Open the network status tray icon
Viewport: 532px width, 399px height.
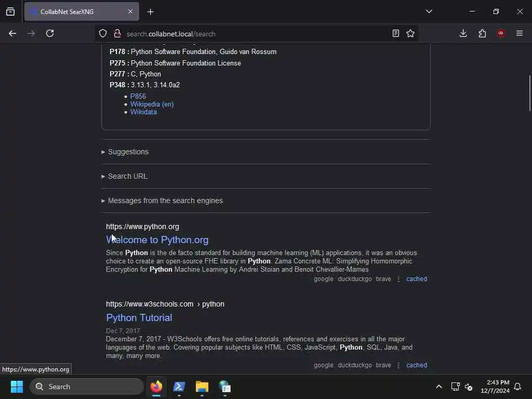pos(455,387)
